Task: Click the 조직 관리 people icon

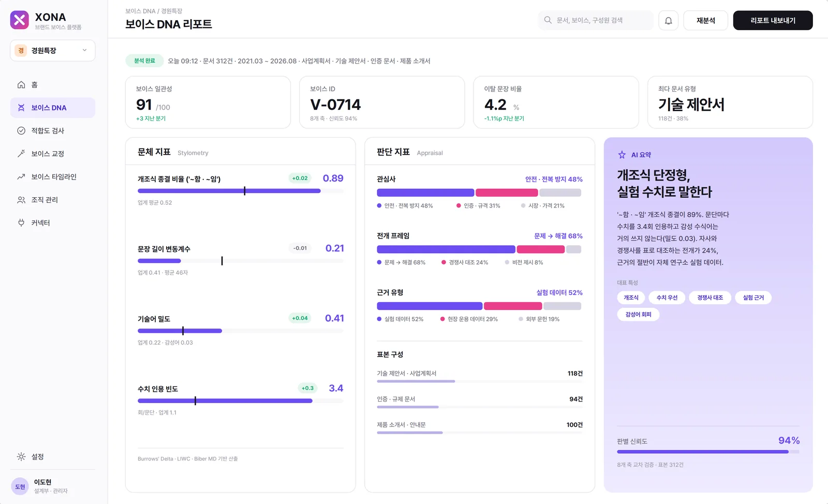Action: pos(21,200)
